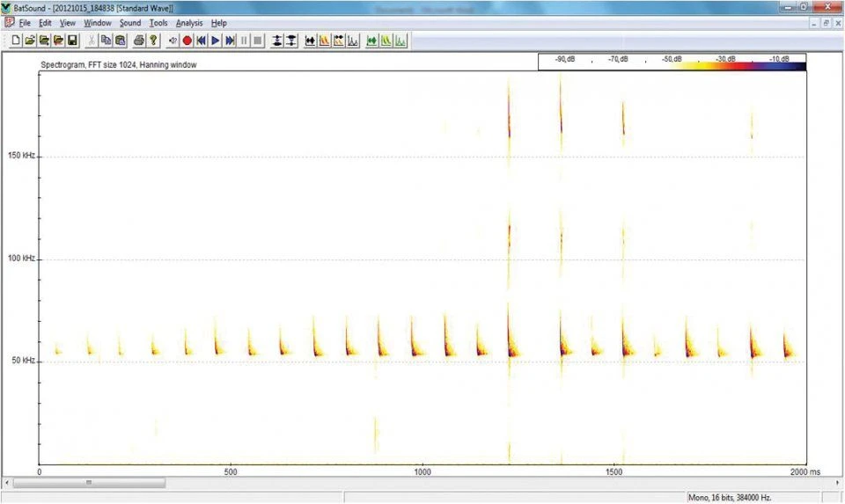The width and height of the screenshot is (845, 504).
Task: Click the BatSound app icon in title bar
Action: click(6, 8)
